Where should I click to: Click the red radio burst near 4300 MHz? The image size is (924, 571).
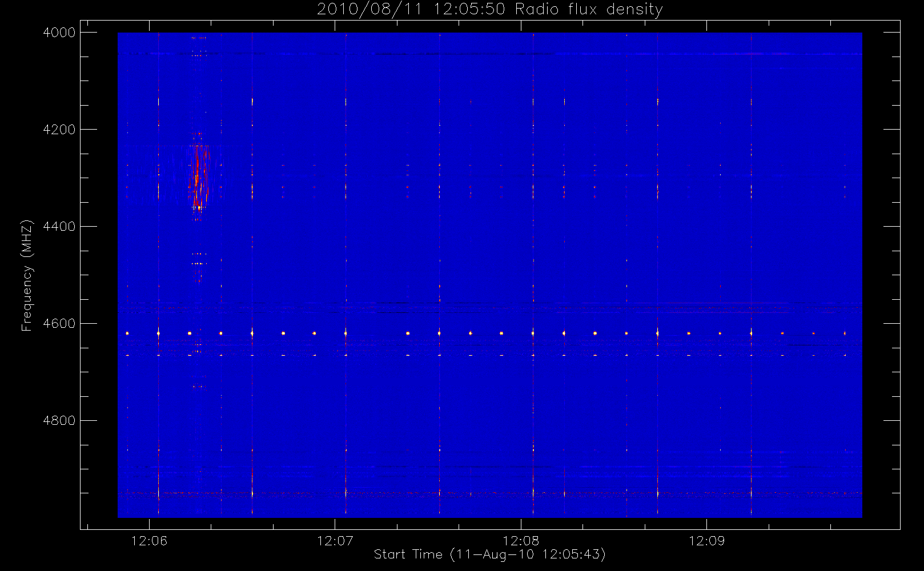pos(198,176)
